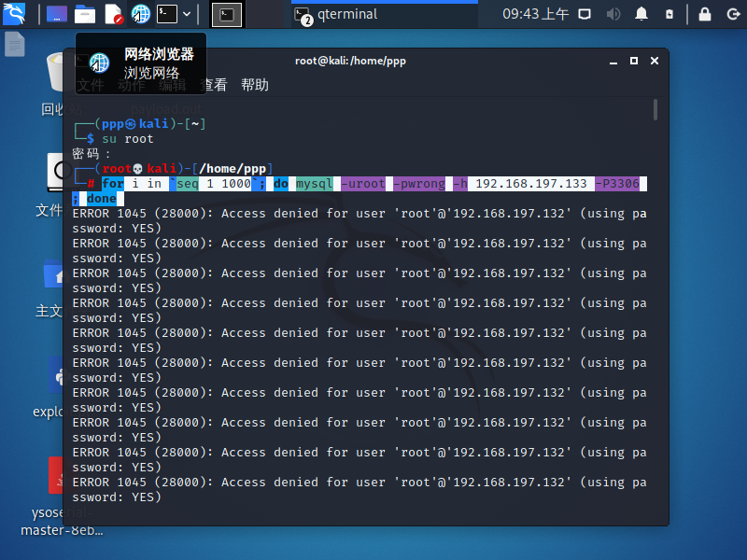Viewport: 747px width, 560px height.
Task: Open the 查看 menu
Action: pos(217,85)
